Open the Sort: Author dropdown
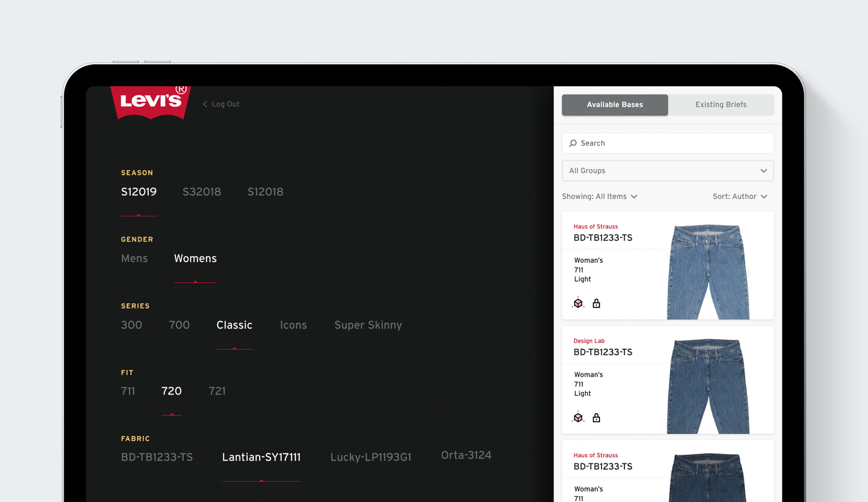Image resolution: width=868 pixels, height=502 pixels. [x=740, y=196]
